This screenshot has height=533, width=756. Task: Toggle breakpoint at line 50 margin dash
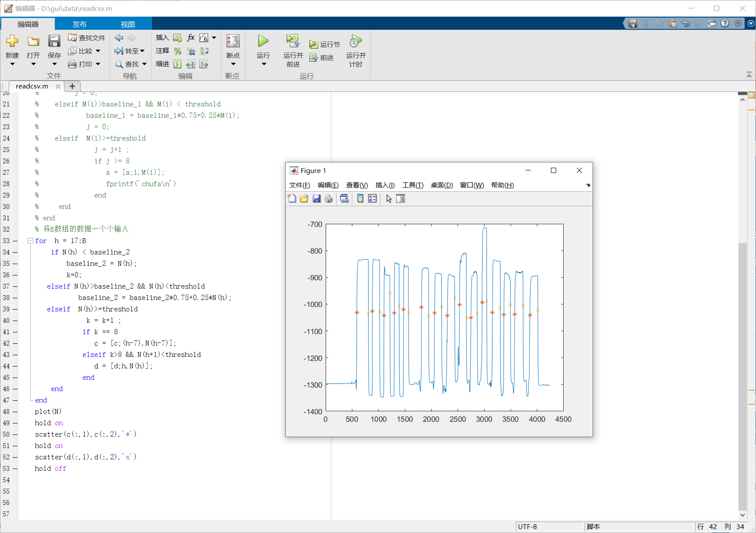point(15,434)
